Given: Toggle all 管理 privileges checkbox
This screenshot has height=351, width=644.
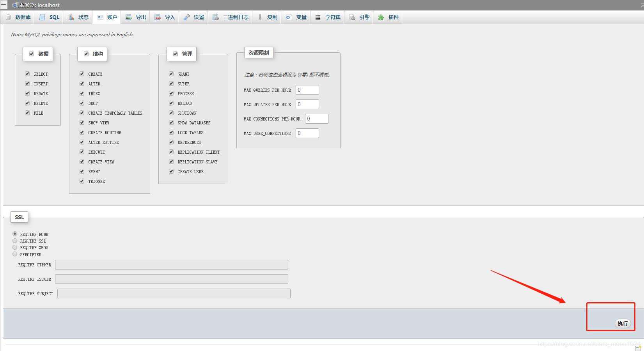Looking at the screenshot, I should [176, 54].
